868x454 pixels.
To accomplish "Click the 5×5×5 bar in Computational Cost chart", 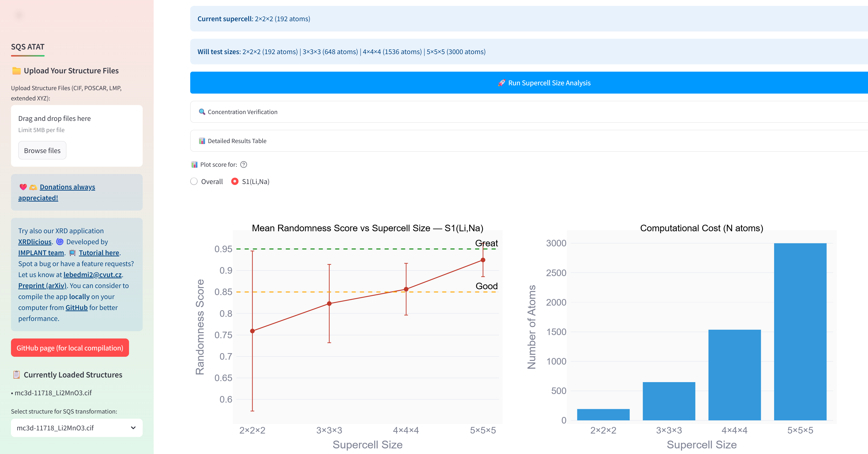I will point(800,332).
